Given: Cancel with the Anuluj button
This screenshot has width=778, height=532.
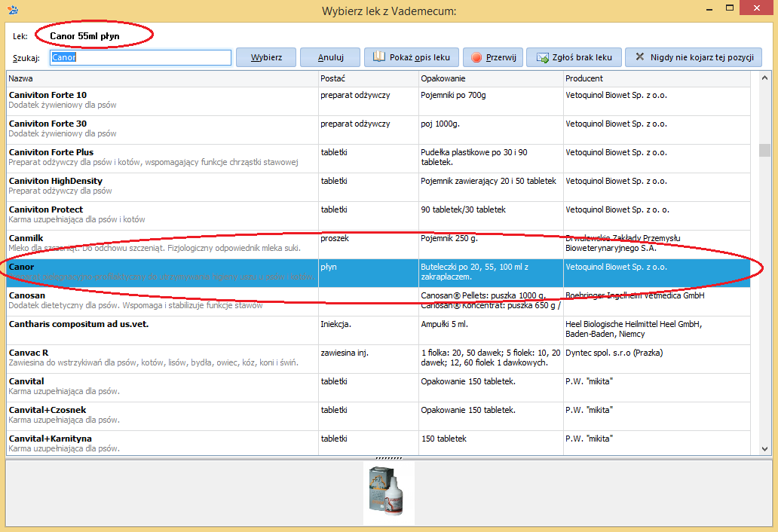Looking at the screenshot, I should [330, 57].
